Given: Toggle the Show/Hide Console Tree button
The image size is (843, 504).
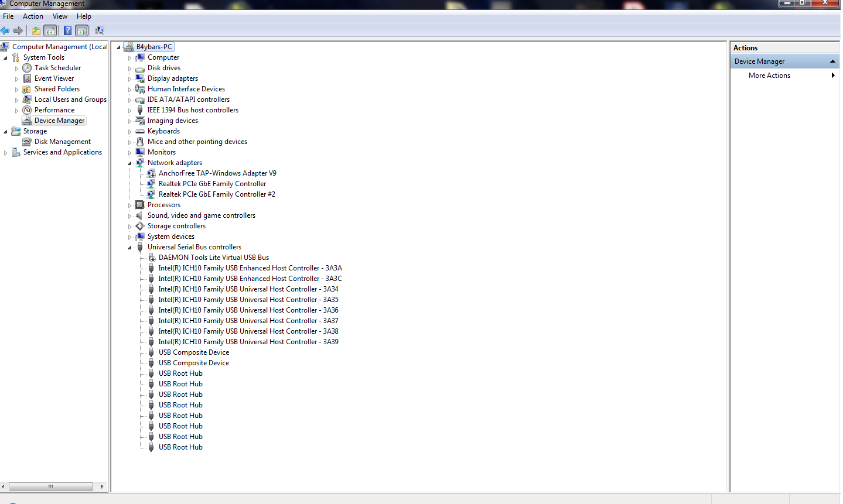Looking at the screenshot, I should click(50, 30).
